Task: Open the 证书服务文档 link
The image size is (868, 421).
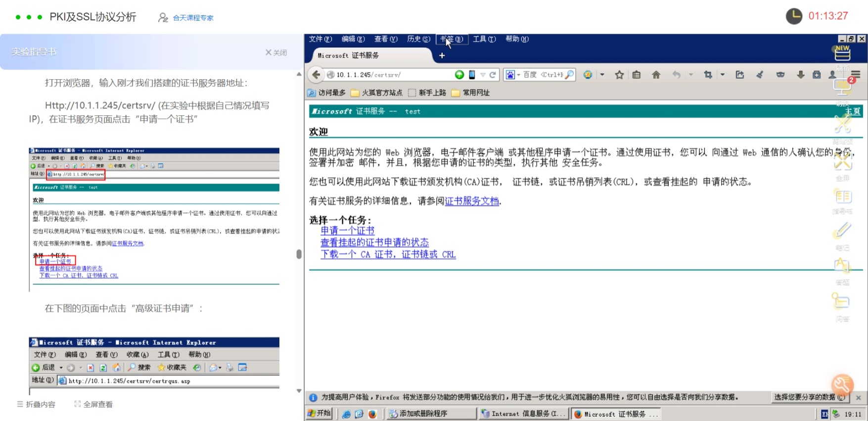Action: tap(472, 201)
